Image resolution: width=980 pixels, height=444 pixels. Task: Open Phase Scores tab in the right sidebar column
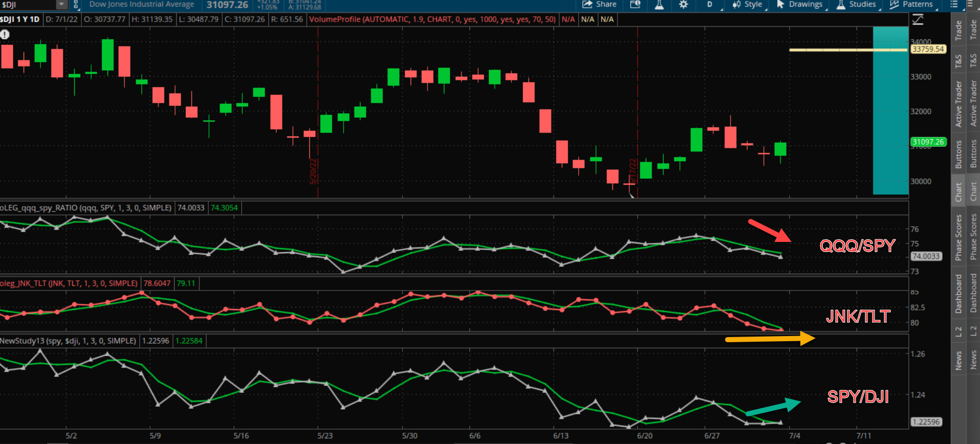[x=973, y=237]
